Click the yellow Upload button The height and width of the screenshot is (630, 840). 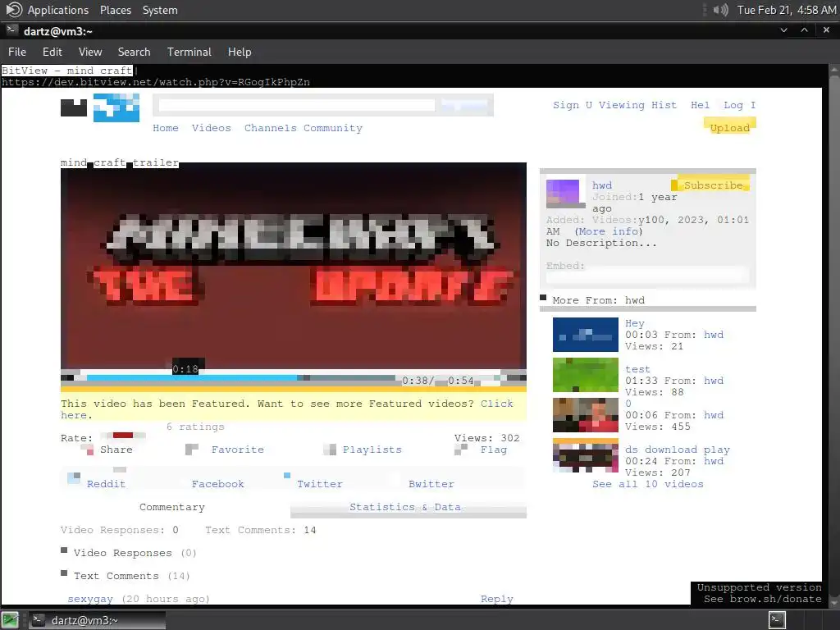coord(729,126)
